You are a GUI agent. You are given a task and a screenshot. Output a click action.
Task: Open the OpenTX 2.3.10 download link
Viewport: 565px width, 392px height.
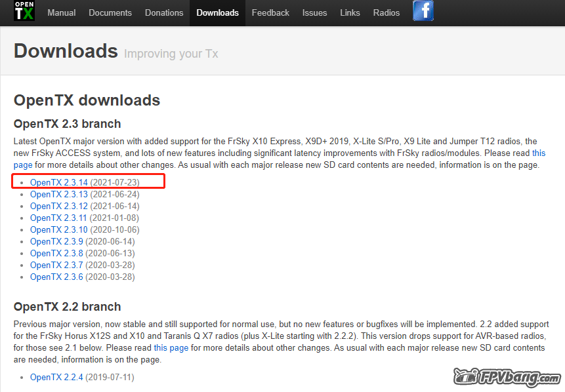point(59,229)
